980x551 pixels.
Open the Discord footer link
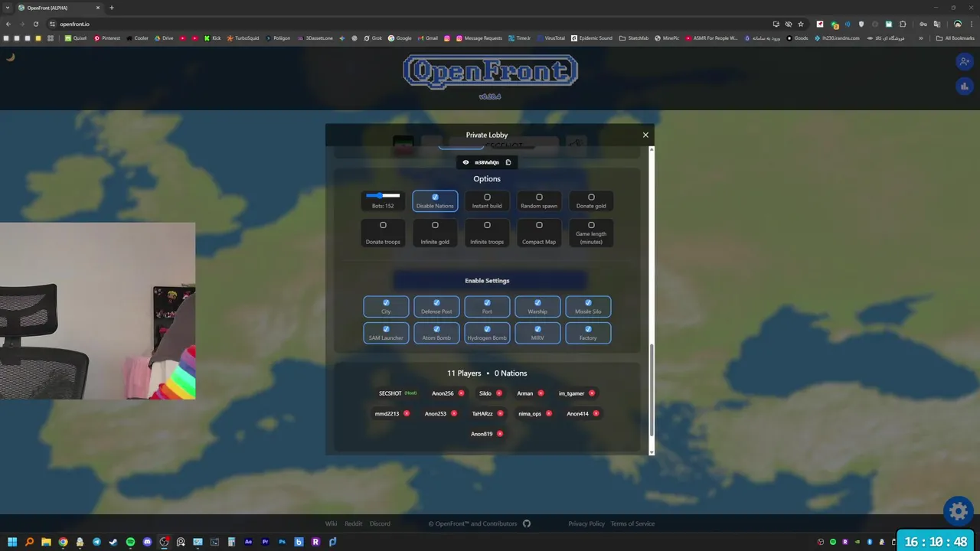tap(380, 523)
